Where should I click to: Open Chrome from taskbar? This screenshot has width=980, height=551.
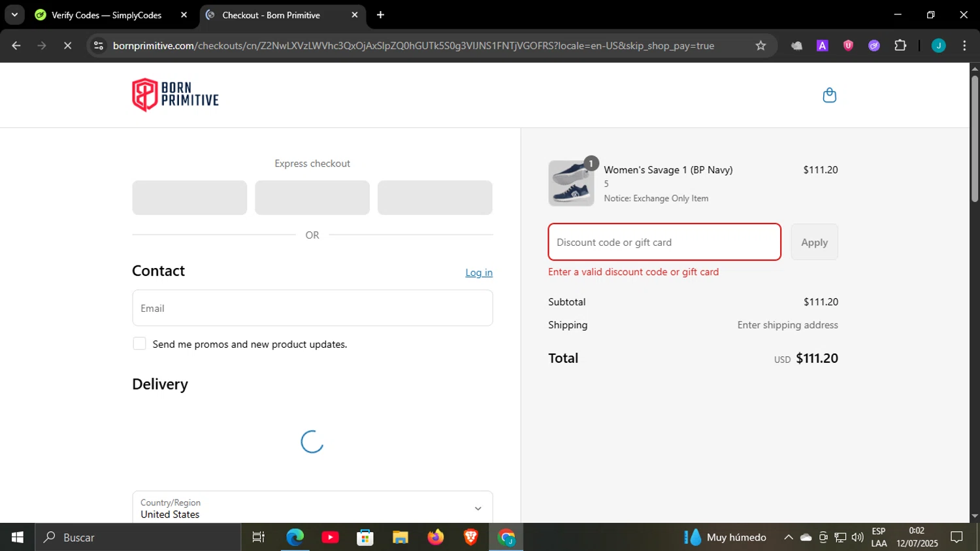pos(506,537)
